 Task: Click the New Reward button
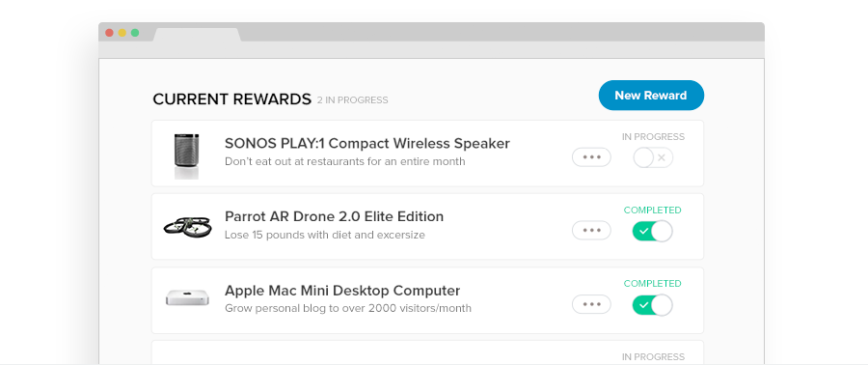point(651,96)
